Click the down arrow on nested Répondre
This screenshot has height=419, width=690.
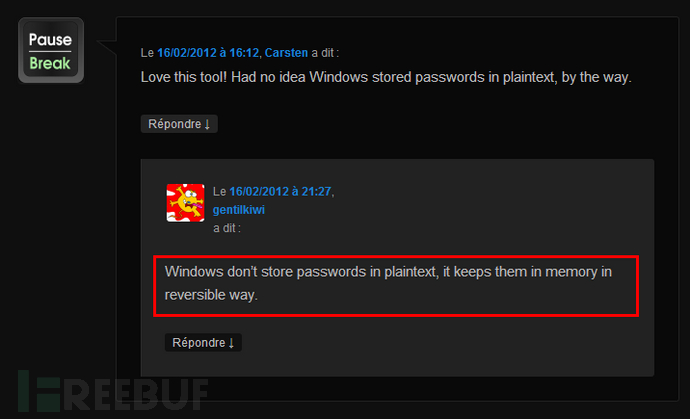coord(231,343)
